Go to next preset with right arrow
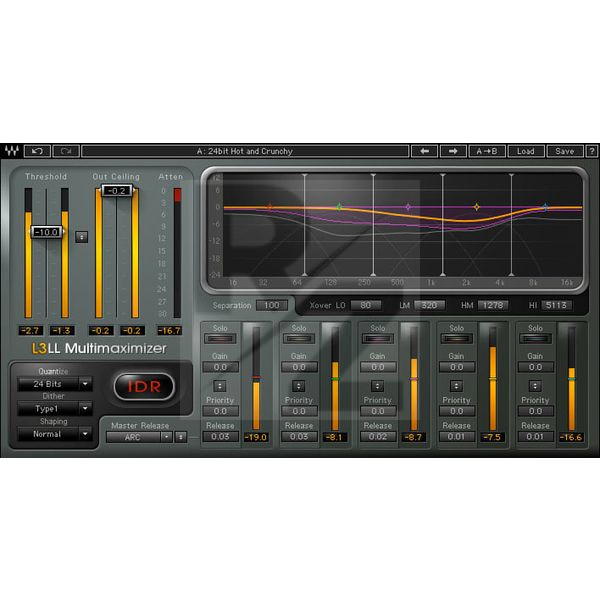 (453, 151)
